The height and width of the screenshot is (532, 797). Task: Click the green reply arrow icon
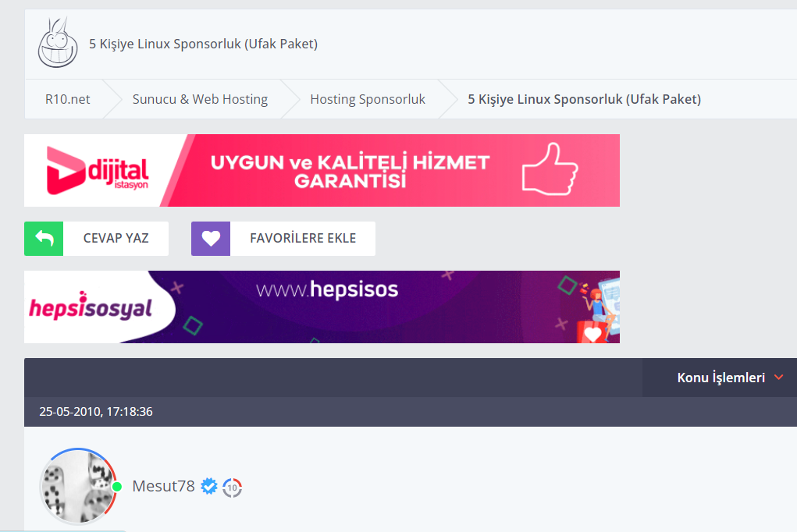pos(44,238)
